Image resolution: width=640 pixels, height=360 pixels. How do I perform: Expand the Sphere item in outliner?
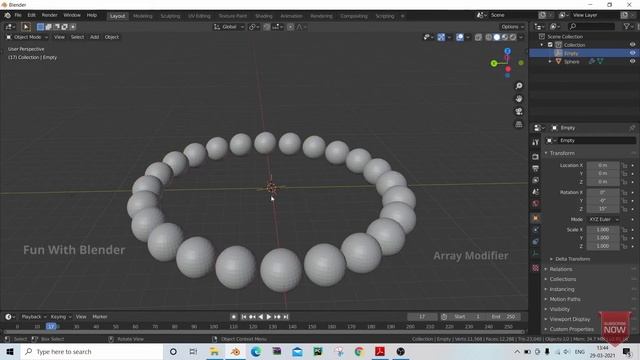[550, 61]
